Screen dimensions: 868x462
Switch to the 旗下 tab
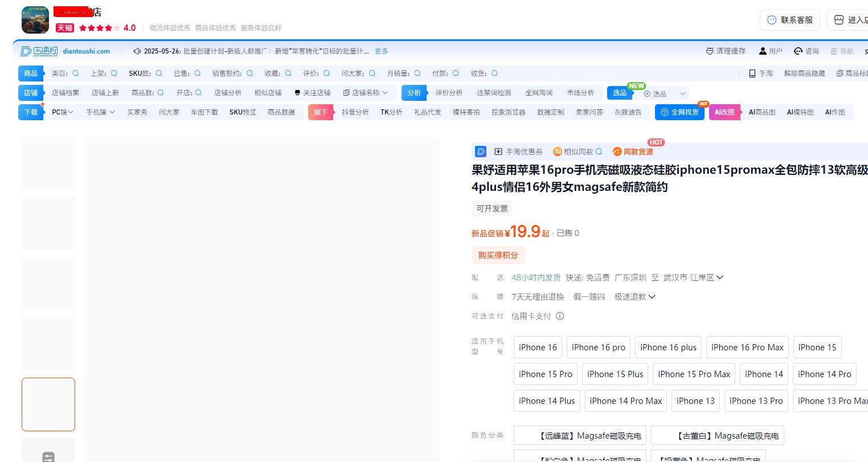click(x=321, y=112)
